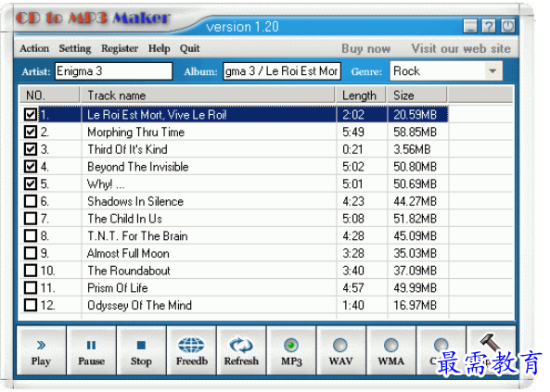Uncheck track 3 Third Of It's Kind
Screen dimensions: 550x392
click(31, 149)
